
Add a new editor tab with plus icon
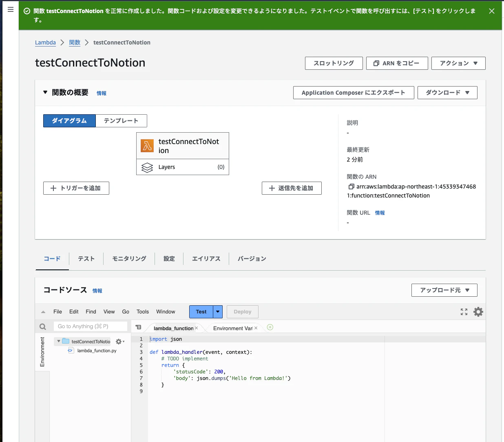pyautogui.click(x=270, y=327)
